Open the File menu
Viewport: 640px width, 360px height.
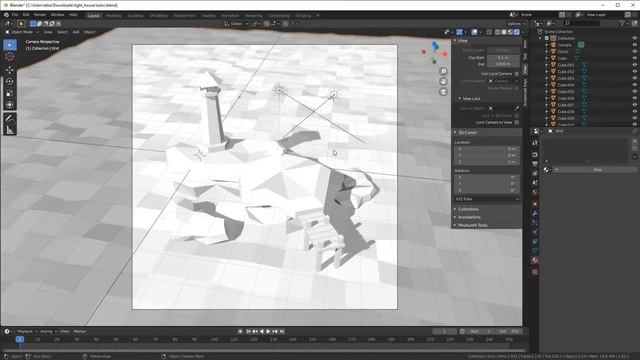(x=15, y=15)
